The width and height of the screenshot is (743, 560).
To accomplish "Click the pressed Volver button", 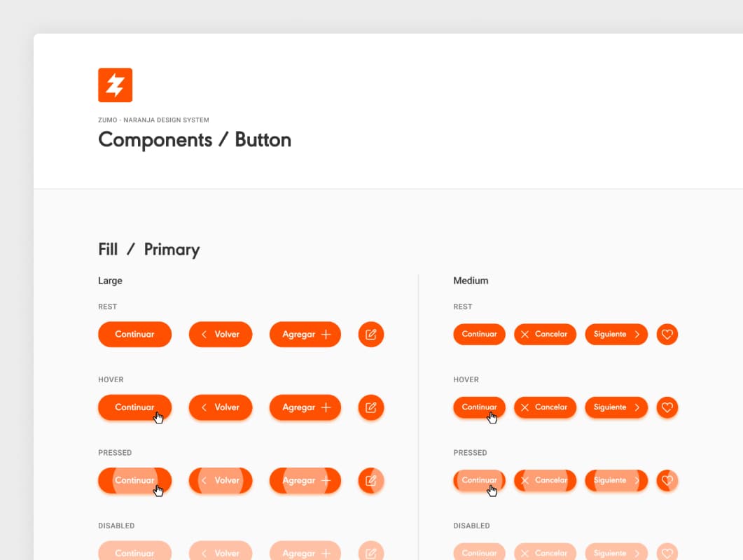I will tap(221, 480).
